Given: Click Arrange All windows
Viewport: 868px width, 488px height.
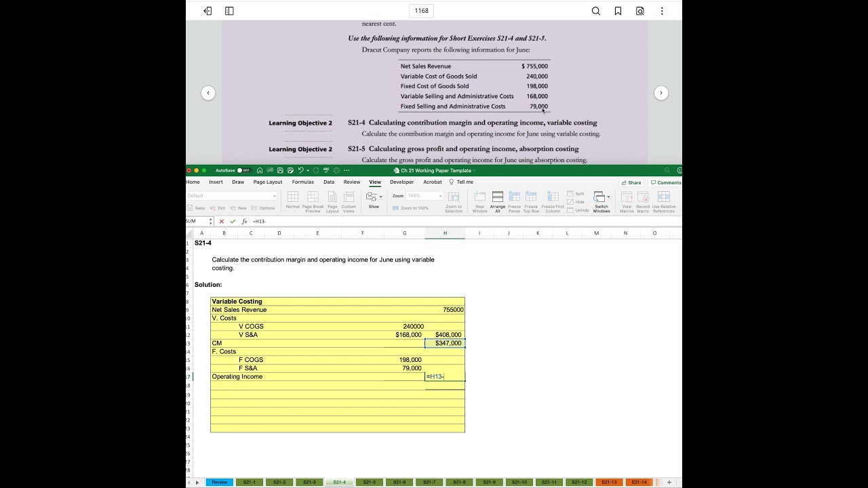Looking at the screenshot, I should point(498,202).
